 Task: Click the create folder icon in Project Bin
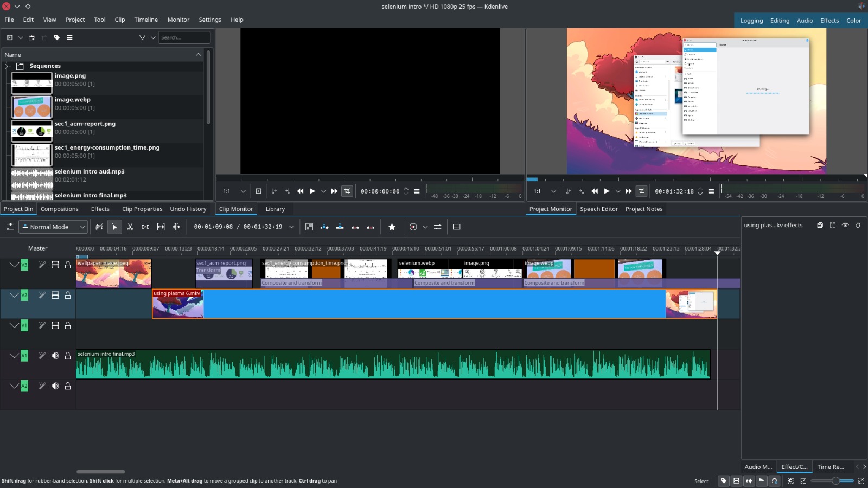coord(31,37)
